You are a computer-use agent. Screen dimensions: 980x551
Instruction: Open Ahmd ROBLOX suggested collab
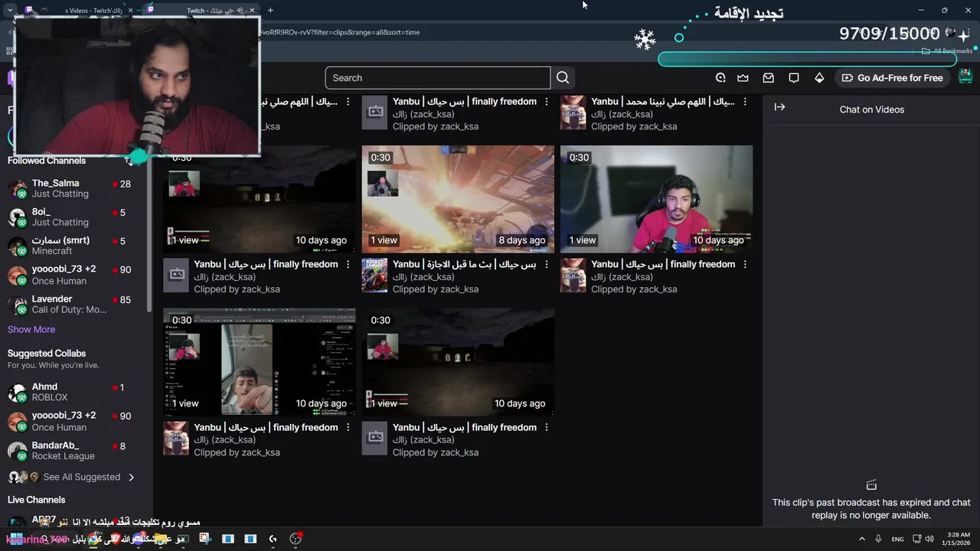[x=73, y=392]
